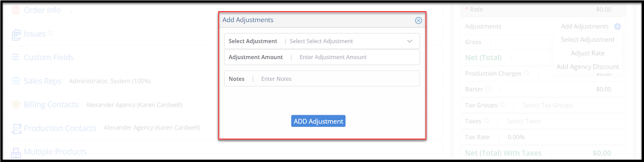Viewport: 644px width, 162px height.
Task: Click the Sales Reps icon
Action: (16, 81)
